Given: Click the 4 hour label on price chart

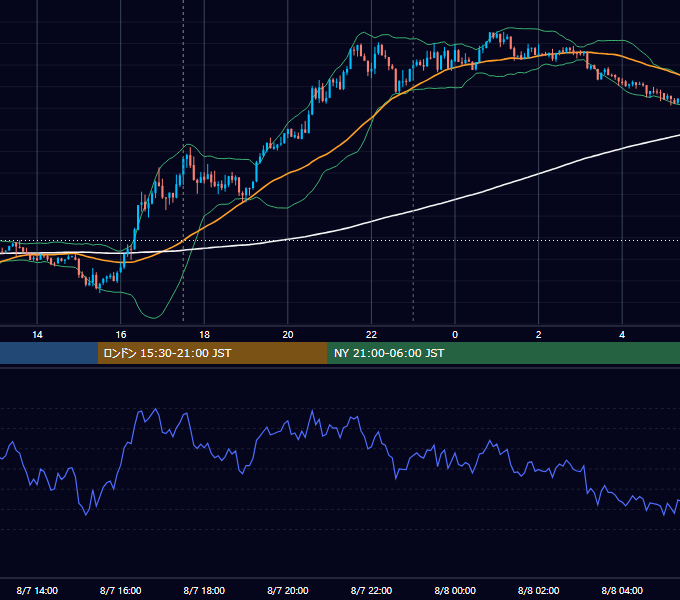Looking at the screenshot, I should (622, 335).
